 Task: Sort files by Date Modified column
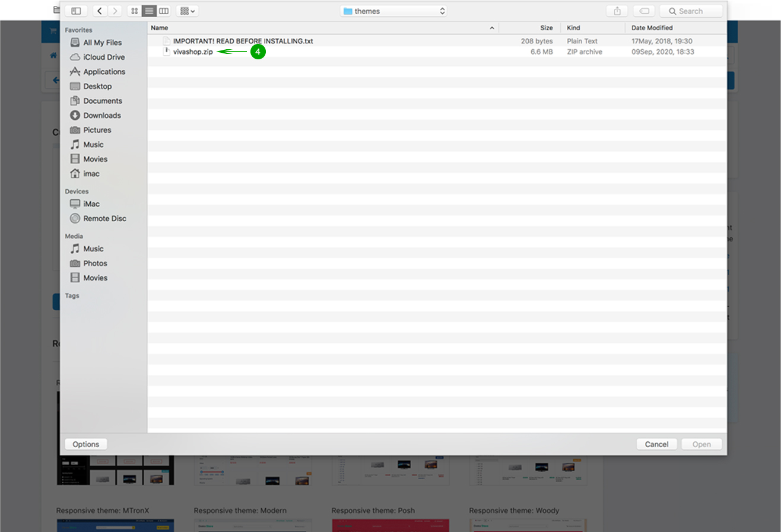click(675, 28)
